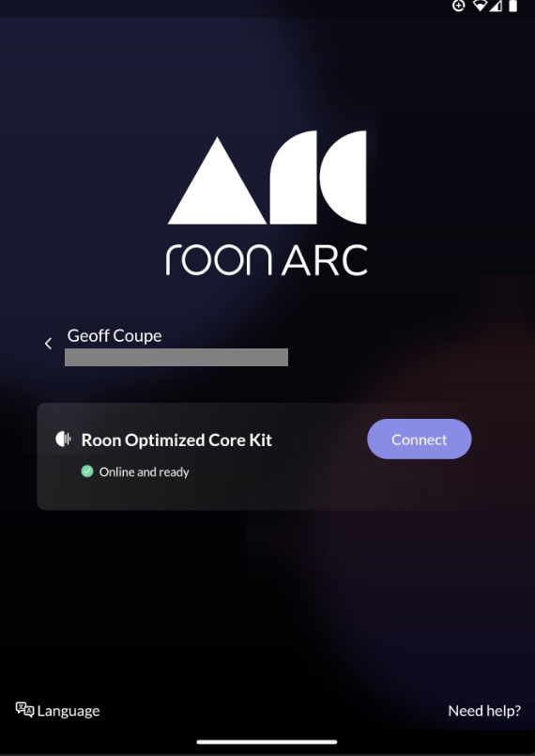The width and height of the screenshot is (535, 756).
Task: Click the green Online and ready checkmark
Action: point(87,471)
